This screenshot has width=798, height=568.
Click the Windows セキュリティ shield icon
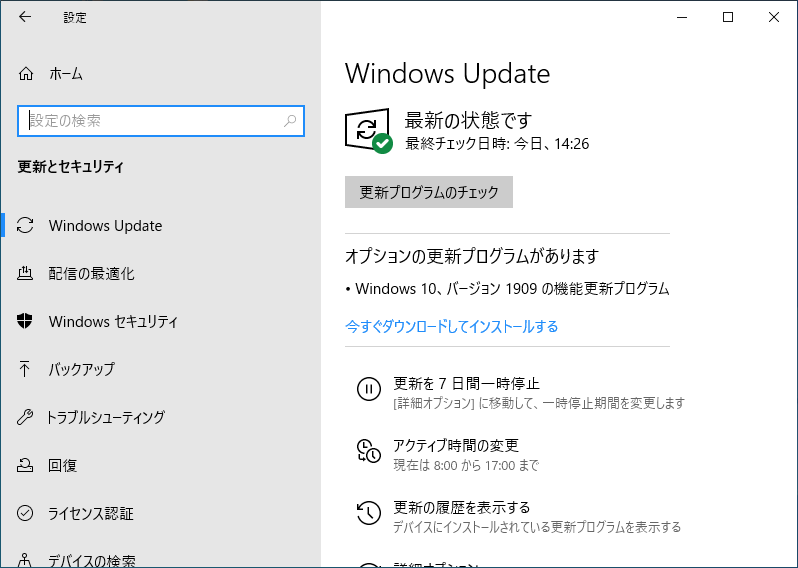tap(24, 321)
